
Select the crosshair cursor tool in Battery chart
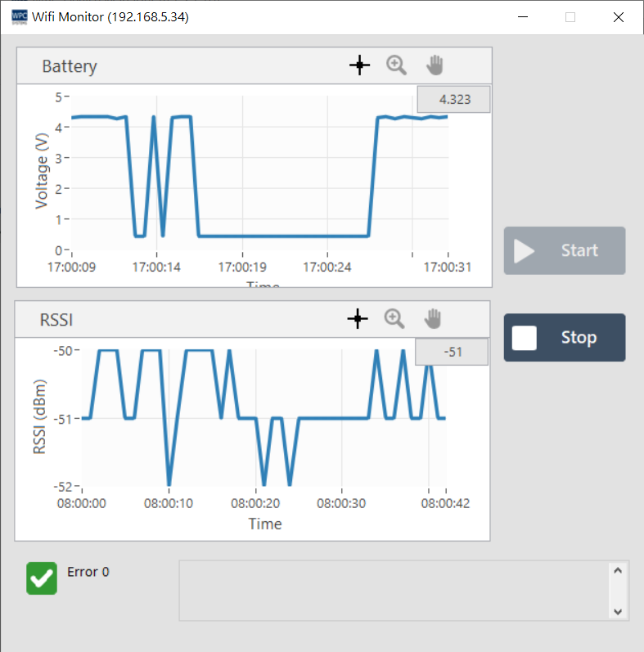pyautogui.click(x=359, y=66)
